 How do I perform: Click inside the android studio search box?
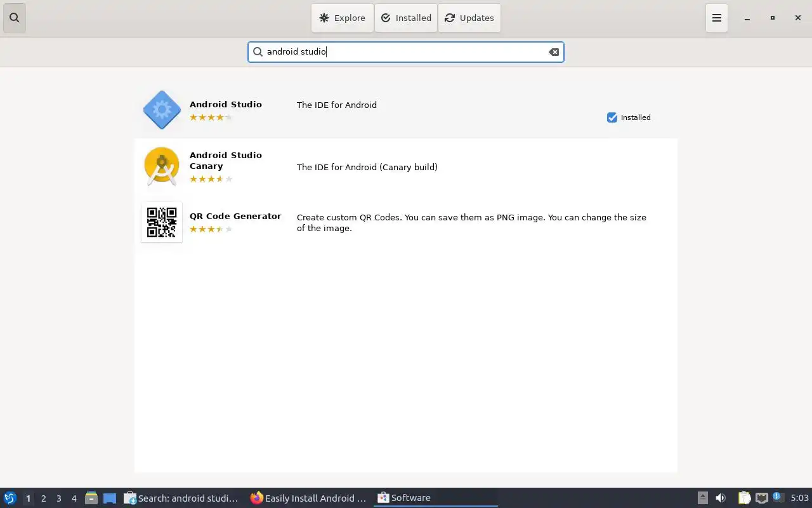[406, 52]
